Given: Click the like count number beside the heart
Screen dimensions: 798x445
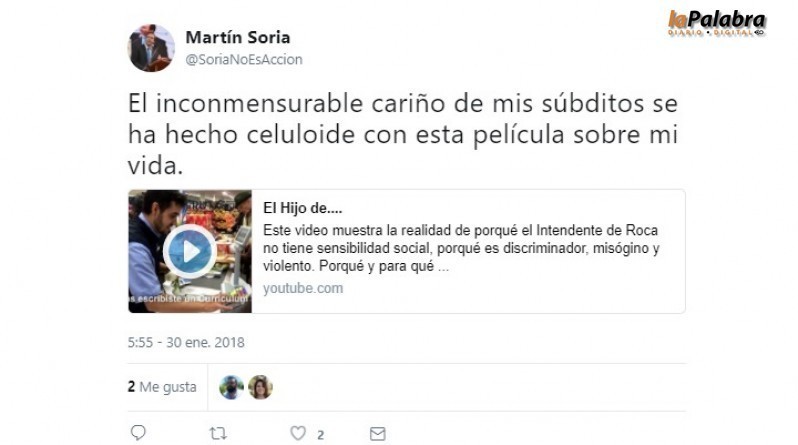Looking at the screenshot, I should [x=321, y=435].
